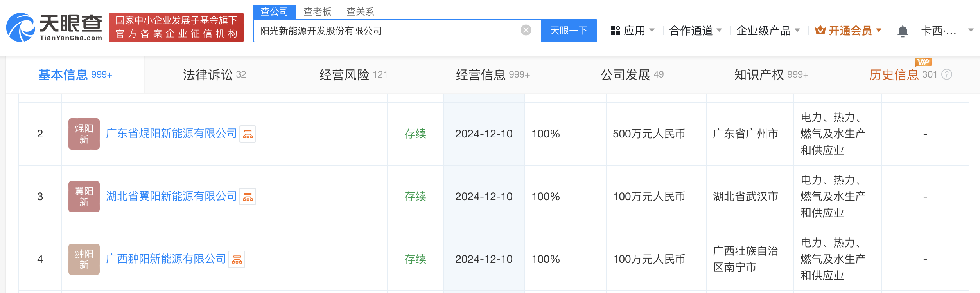Click the 焜阳新 company logo thumbnail
Image resolution: width=980 pixels, height=293 pixels.
pyautogui.click(x=84, y=134)
